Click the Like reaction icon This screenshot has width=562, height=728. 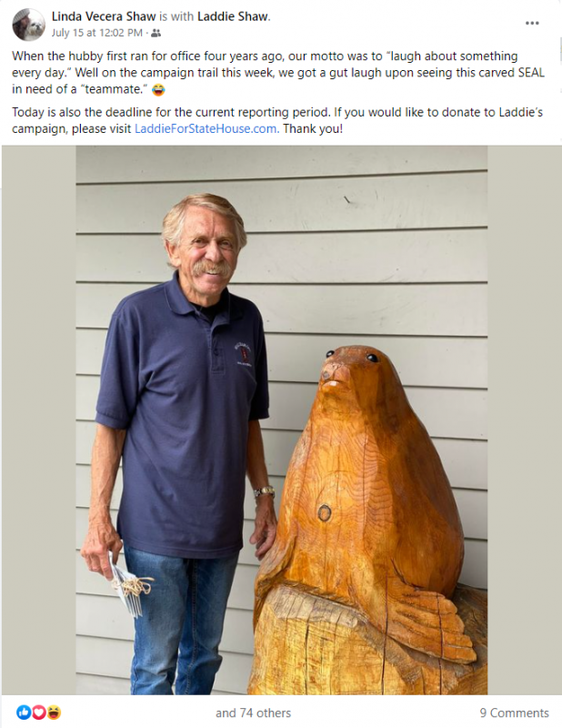click(24, 713)
